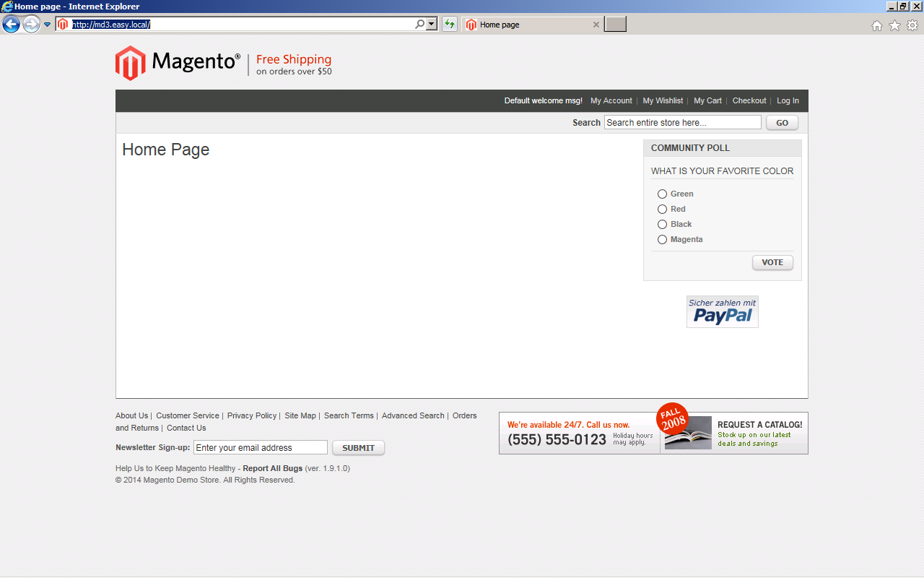Click the store search input field

coord(683,123)
